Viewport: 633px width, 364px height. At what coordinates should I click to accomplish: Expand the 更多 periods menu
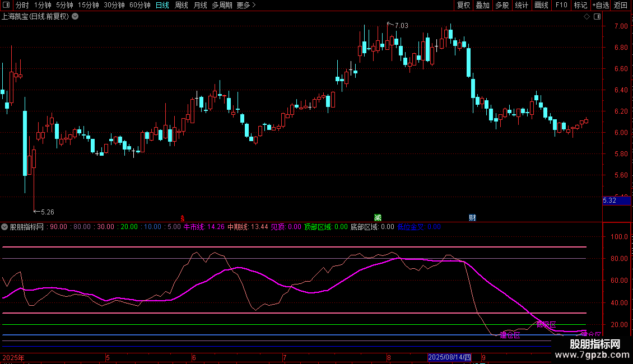coord(246,6)
